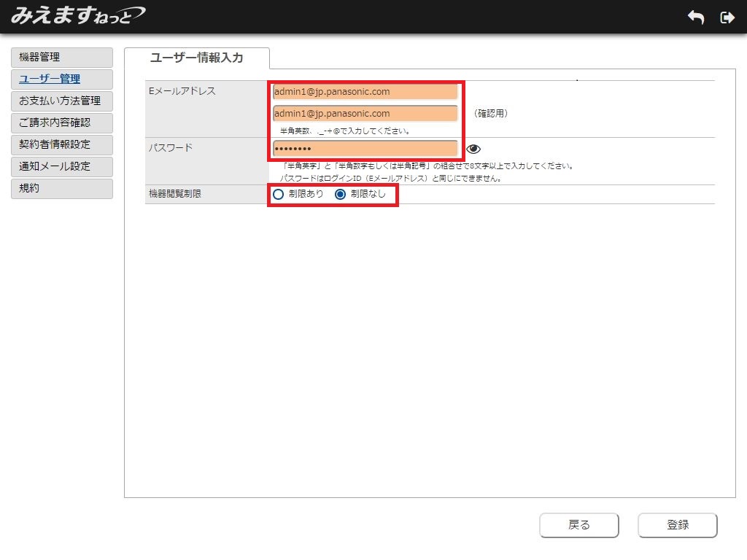This screenshot has height=560, width=747.
Task: Open 規約 in the sidebar
Action: tap(62, 188)
